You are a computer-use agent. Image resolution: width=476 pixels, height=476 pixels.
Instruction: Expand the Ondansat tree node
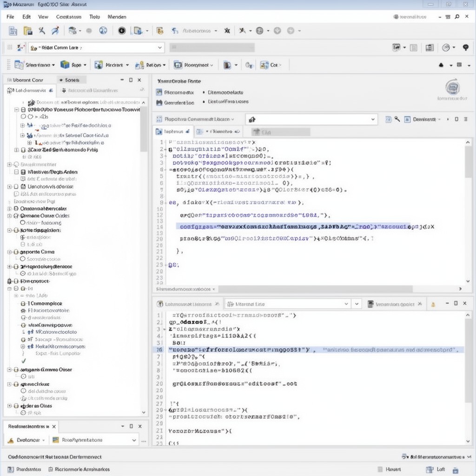click(x=9, y=209)
